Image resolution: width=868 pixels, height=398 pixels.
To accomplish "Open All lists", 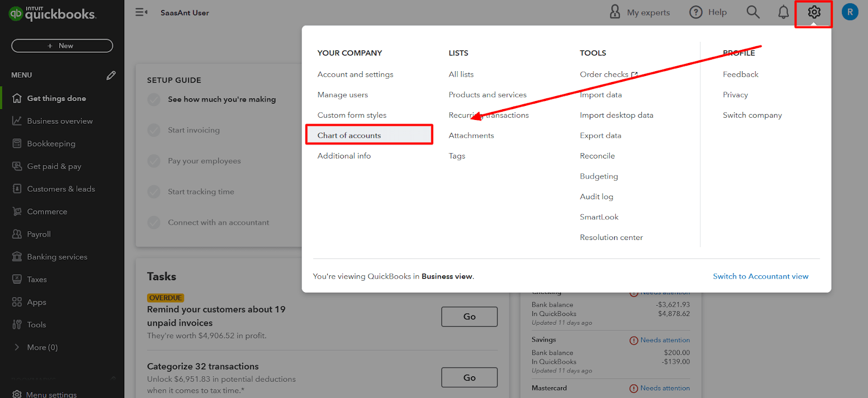I will 461,74.
